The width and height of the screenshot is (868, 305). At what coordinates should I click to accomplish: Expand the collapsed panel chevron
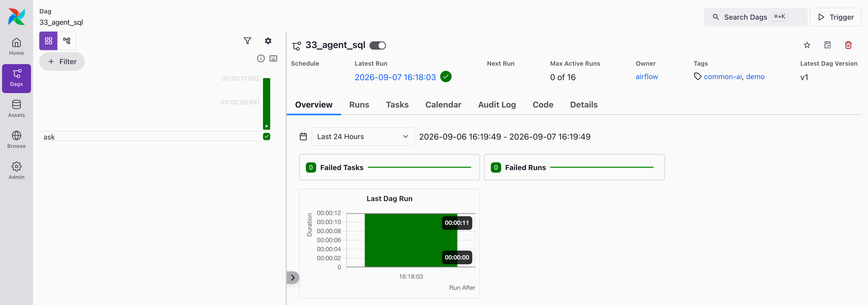(293, 278)
